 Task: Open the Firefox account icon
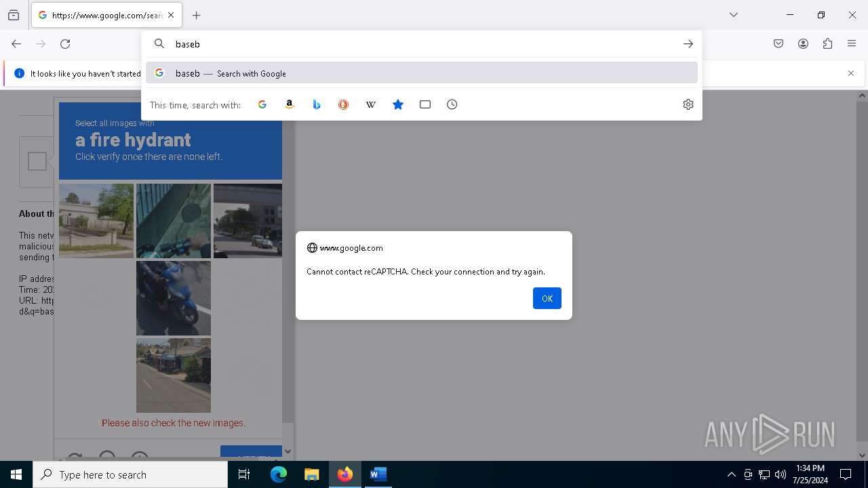tap(803, 44)
